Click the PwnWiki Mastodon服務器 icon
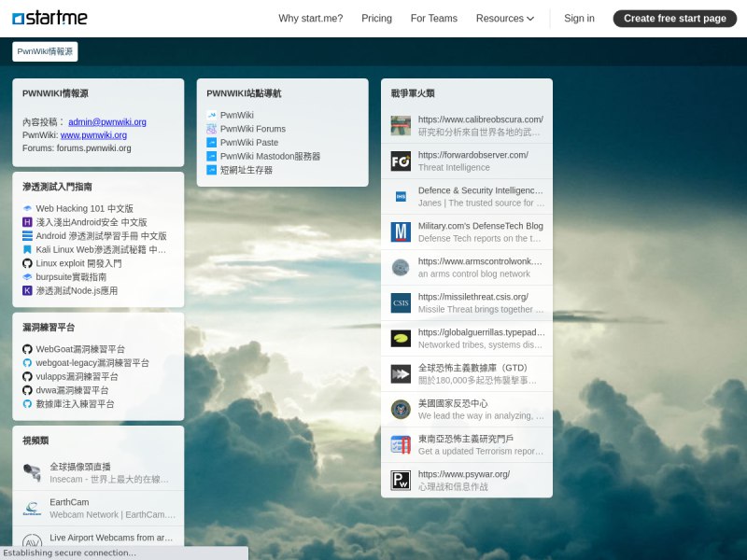Screen dimensions: 747x560 point(212,156)
